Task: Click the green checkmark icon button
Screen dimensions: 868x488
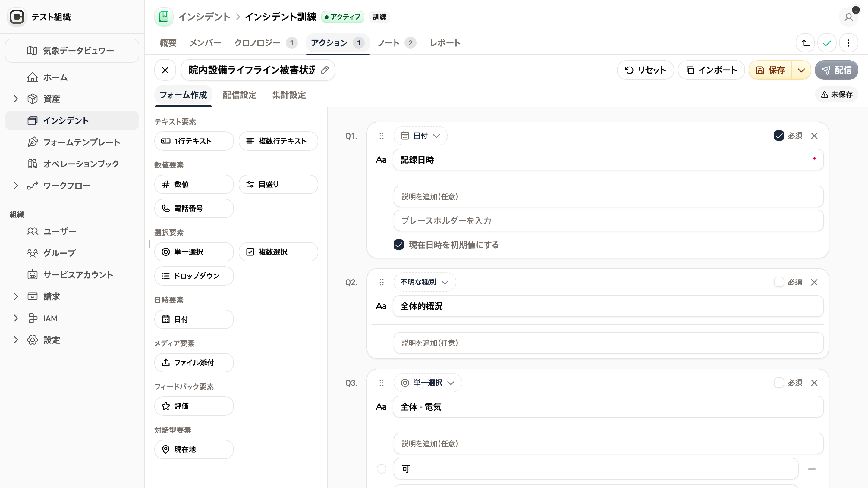Action: 827,43
